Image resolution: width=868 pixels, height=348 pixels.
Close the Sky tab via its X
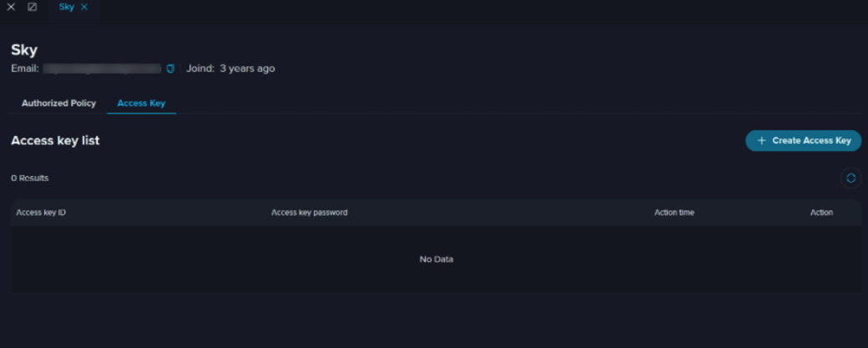click(84, 8)
